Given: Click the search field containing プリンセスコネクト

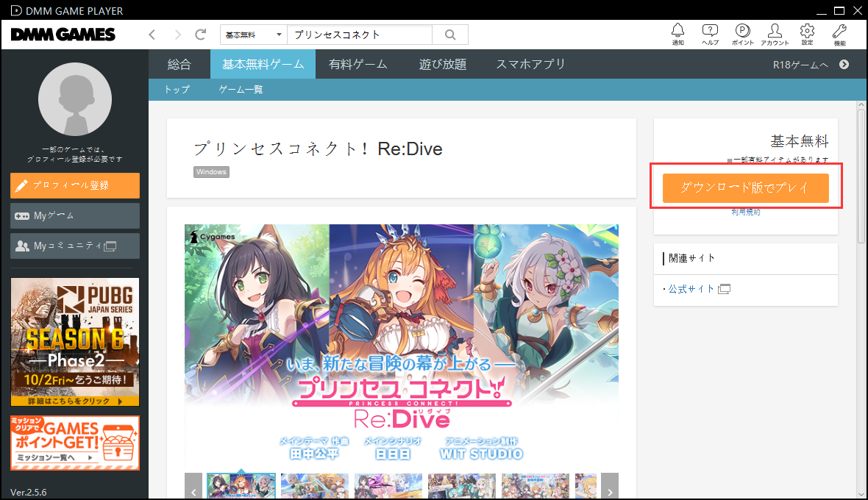Looking at the screenshot, I should (x=360, y=35).
